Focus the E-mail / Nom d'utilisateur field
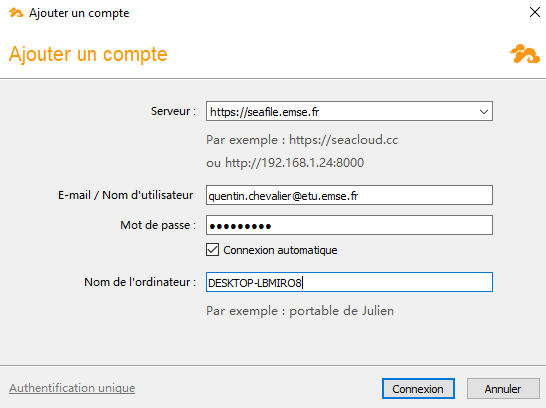This screenshot has height=408, width=546. tap(349, 195)
